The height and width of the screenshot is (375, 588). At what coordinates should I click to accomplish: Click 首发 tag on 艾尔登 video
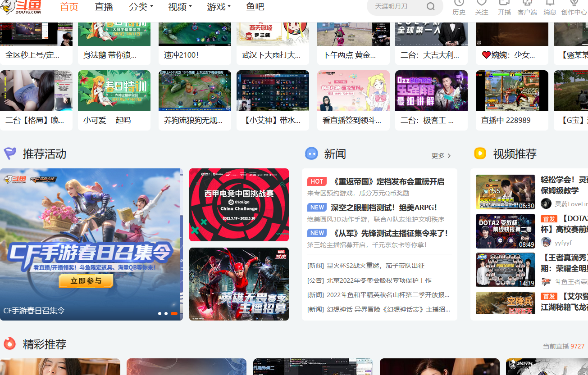click(x=549, y=297)
